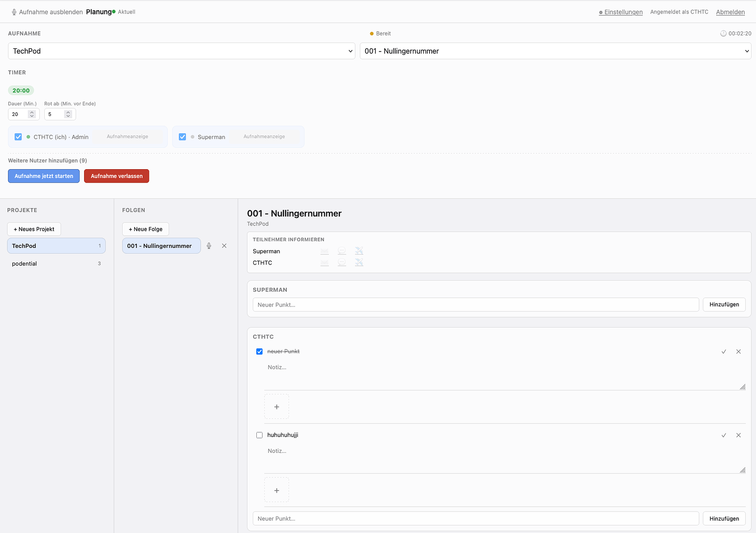
Task: Click microphone icon beside Aufnahme ausblenden
Action: pyautogui.click(x=14, y=12)
